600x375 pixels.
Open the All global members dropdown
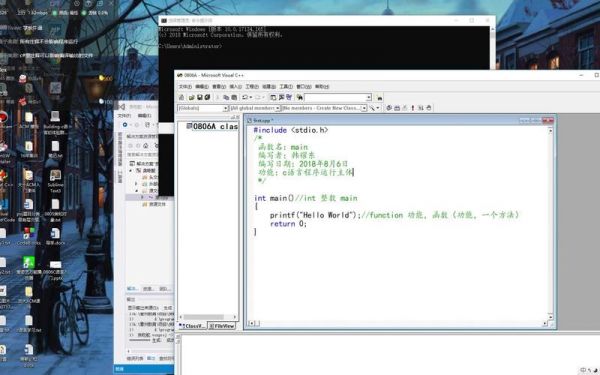pyautogui.click(x=278, y=109)
